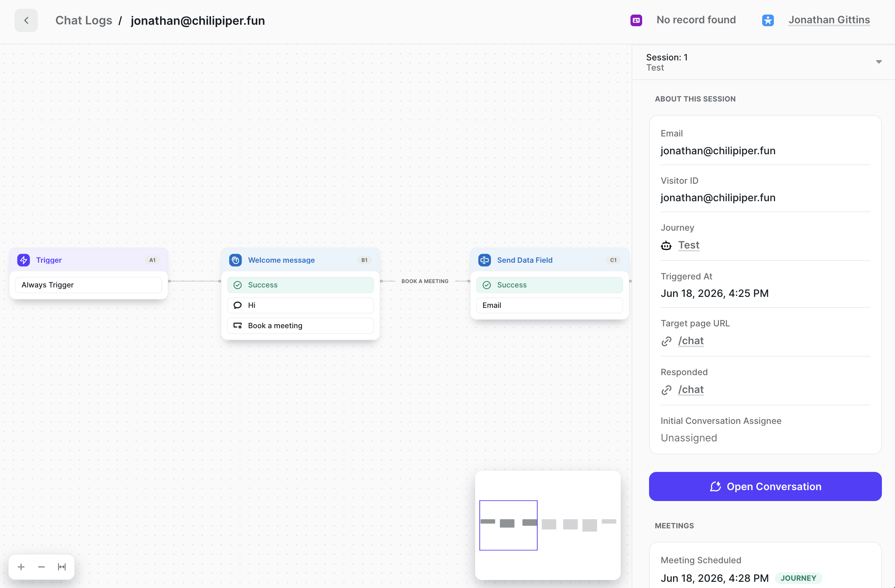The image size is (895, 588).
Task: Click the Send Data Field node icon
Action: point(484,260)
